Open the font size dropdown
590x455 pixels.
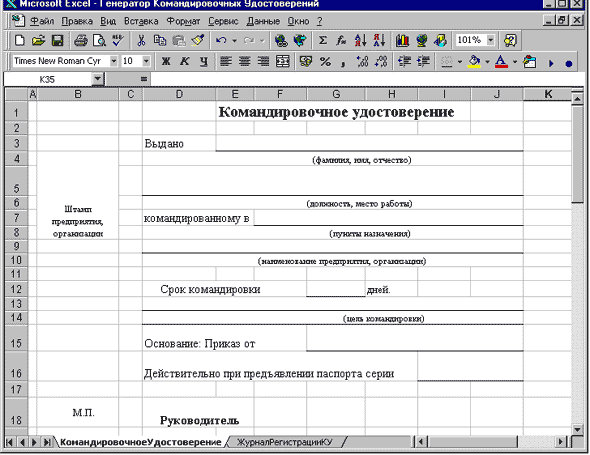coord(146,61)
